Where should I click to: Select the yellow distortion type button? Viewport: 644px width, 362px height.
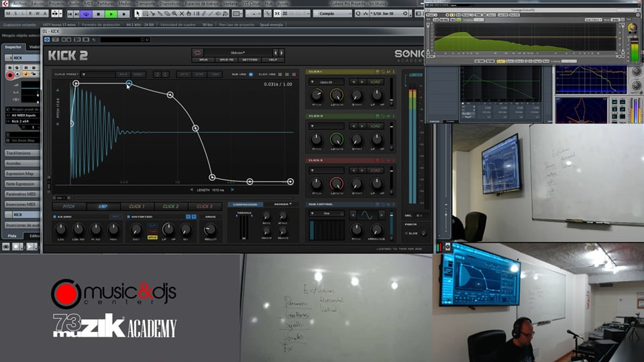[x=152, y=237]
